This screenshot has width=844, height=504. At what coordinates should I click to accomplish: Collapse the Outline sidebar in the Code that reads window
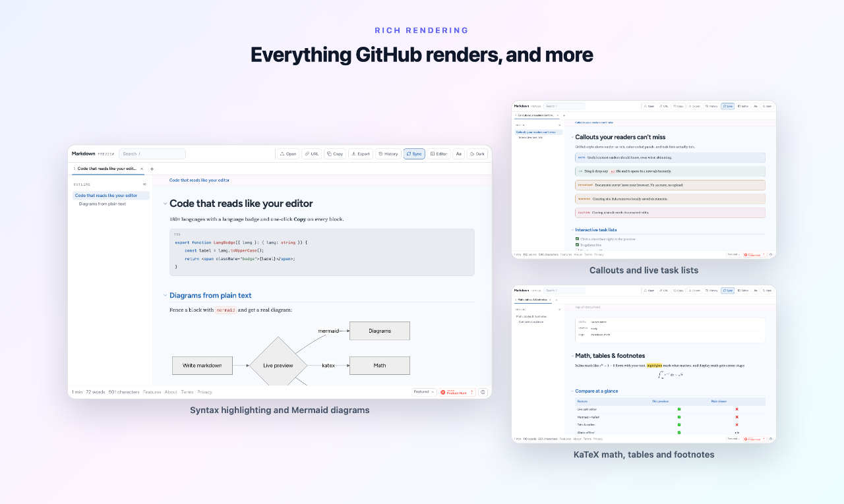[x=145, y=184]
